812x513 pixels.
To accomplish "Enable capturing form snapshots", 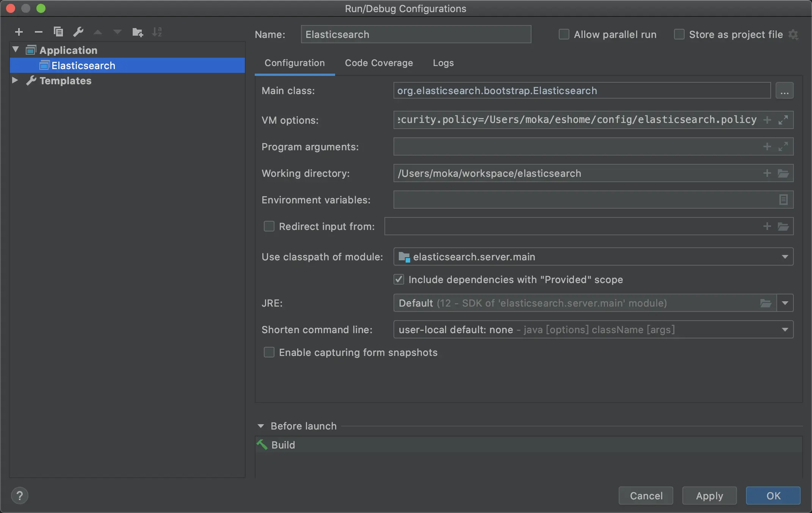I will pos(269,352).
